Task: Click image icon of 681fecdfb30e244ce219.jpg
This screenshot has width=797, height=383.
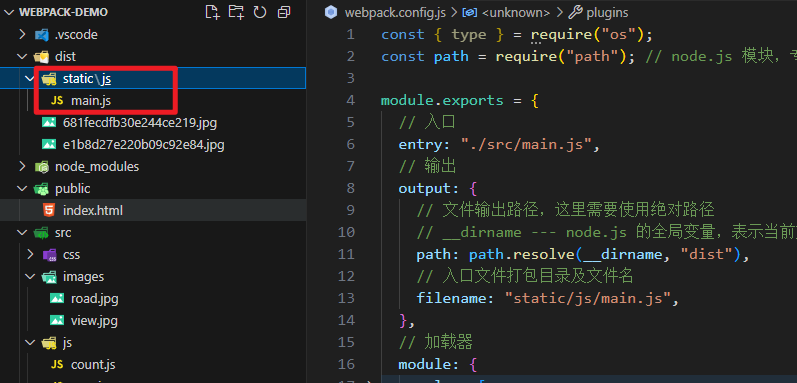Action: click(x=49, y=122)
